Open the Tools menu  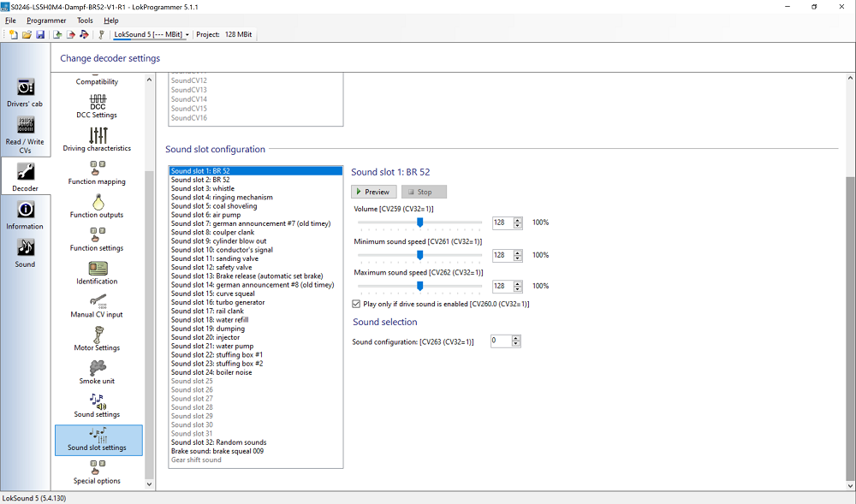coord(85,20)
